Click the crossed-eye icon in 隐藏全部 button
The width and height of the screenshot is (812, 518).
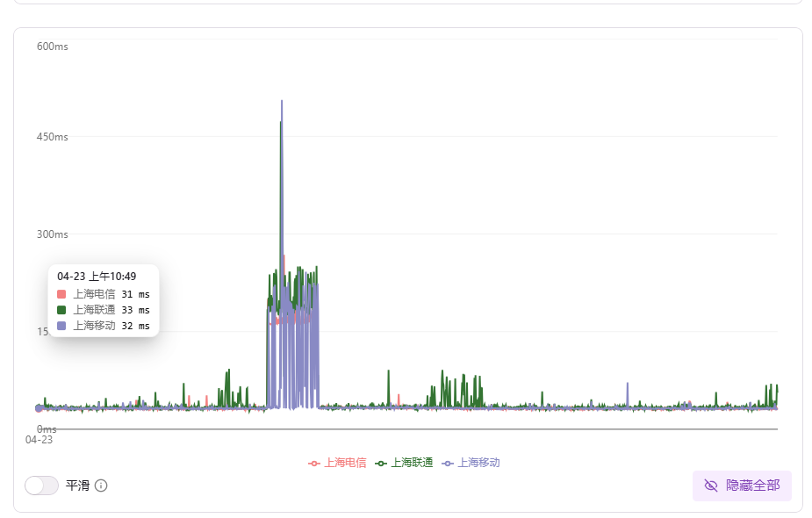(x=711, y=486)
